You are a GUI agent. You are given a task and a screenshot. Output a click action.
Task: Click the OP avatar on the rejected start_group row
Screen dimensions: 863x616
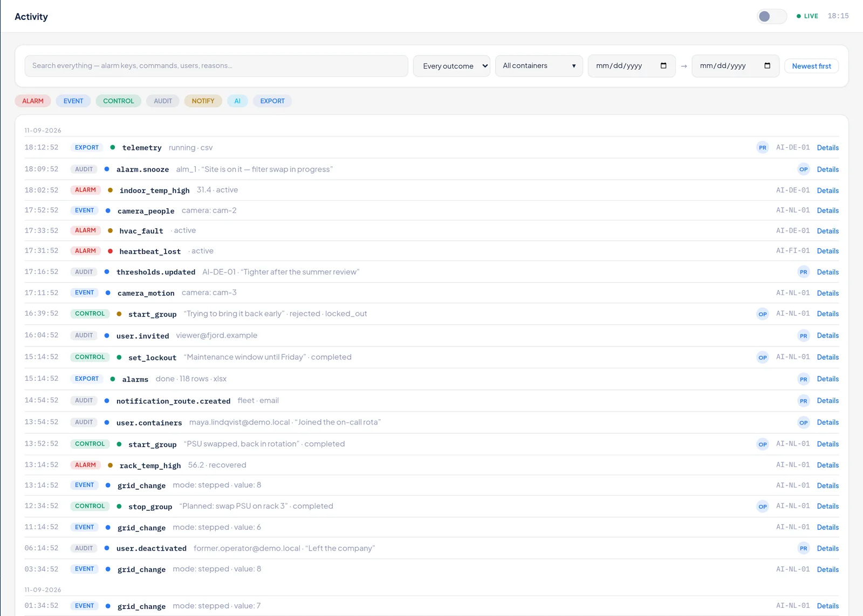(x=763, y=314)
